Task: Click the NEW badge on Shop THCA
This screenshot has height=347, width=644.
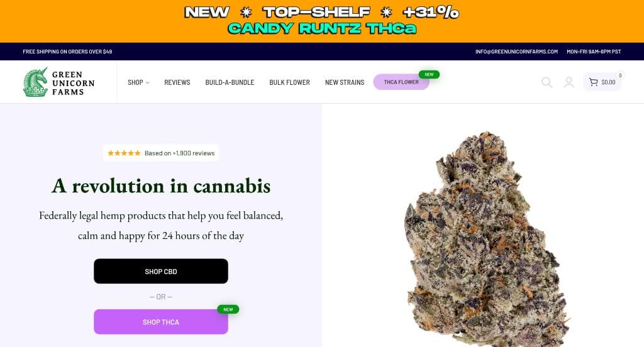Action: coord(228,309)
